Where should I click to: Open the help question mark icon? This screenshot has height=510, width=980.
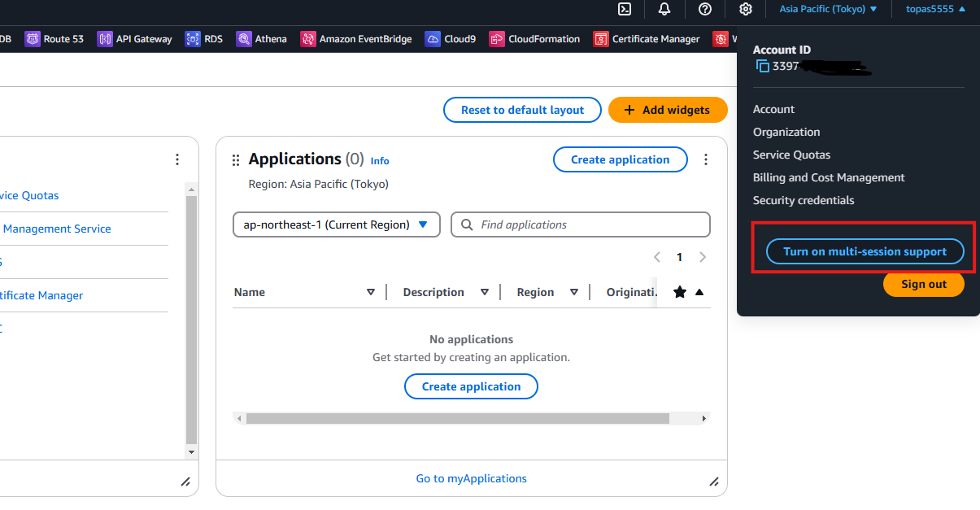tap(705, 9)
